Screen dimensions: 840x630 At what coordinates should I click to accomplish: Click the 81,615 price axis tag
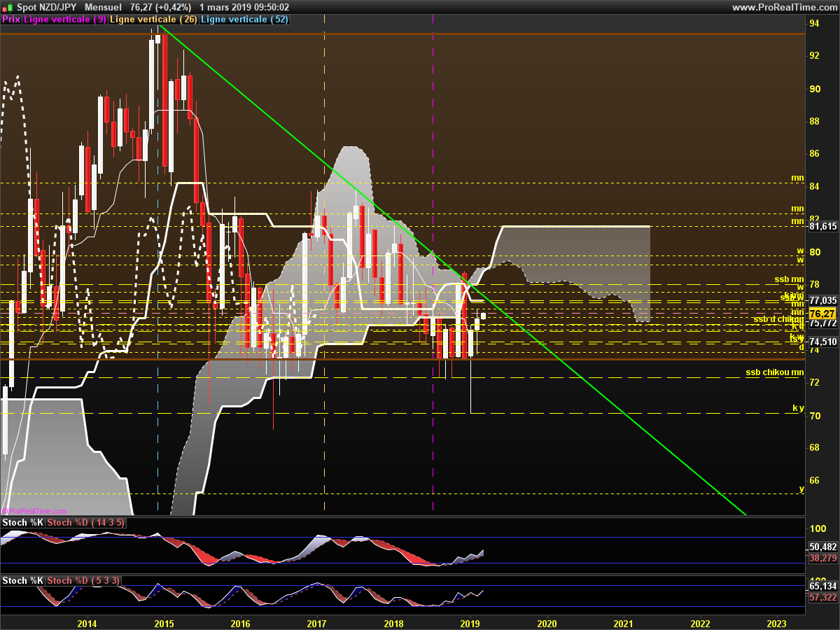[x=823, y=226]
